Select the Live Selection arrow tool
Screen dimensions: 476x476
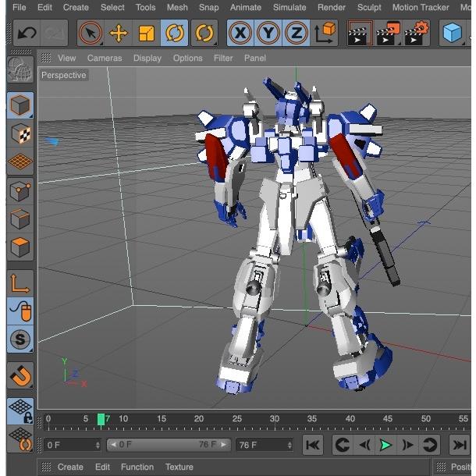[x=91, y=33]
